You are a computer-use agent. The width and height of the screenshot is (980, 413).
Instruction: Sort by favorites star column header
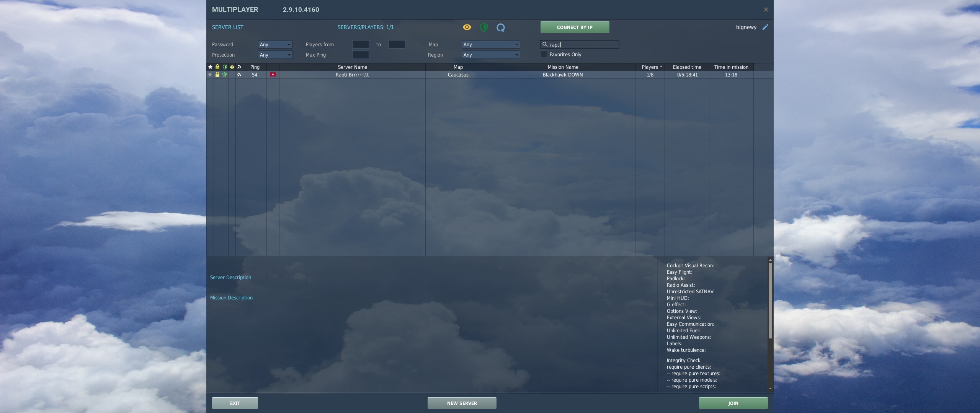tap(210, 67)
